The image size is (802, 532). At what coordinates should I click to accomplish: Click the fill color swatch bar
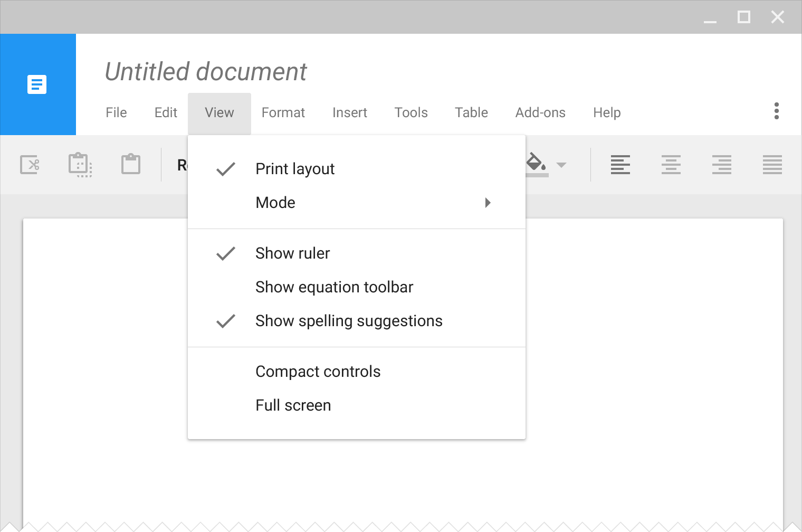tap(537, 175)
